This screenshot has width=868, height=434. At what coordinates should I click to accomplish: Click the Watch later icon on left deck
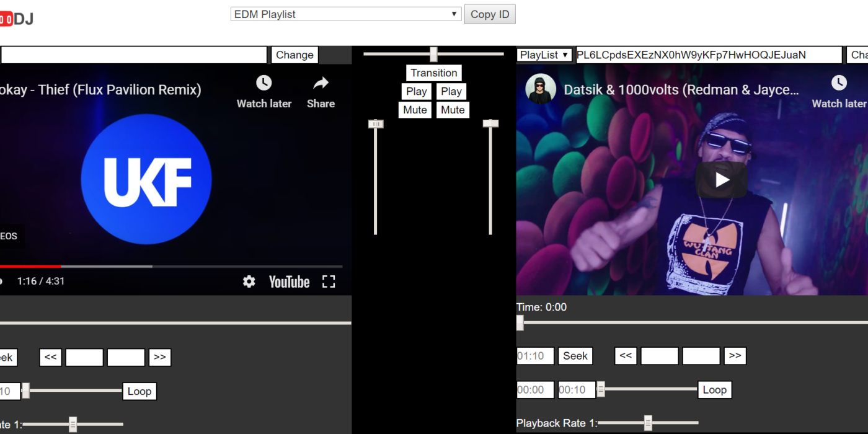263,82
